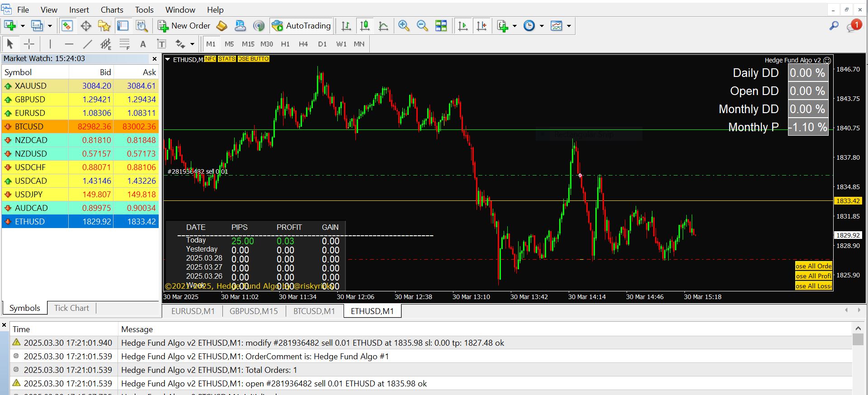Click the Zoom In magnifier icon
Screen dimensions: 868x395
click(404, 26)
